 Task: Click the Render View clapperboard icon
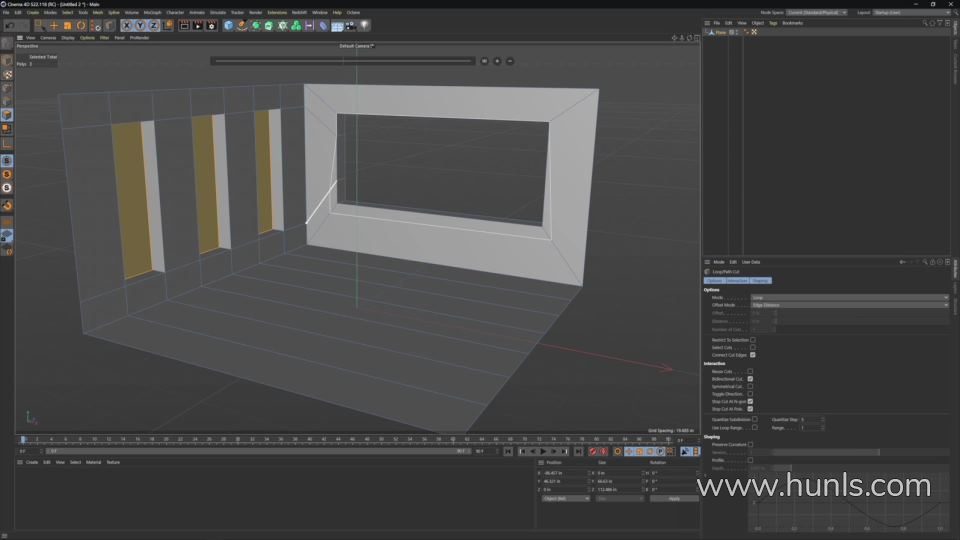(x=185, y=25)
